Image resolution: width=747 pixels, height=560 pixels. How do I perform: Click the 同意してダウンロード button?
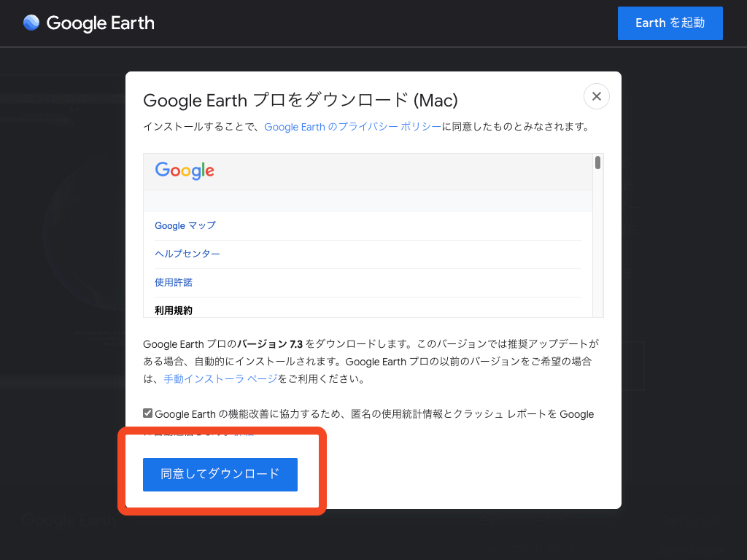[220, 475]
